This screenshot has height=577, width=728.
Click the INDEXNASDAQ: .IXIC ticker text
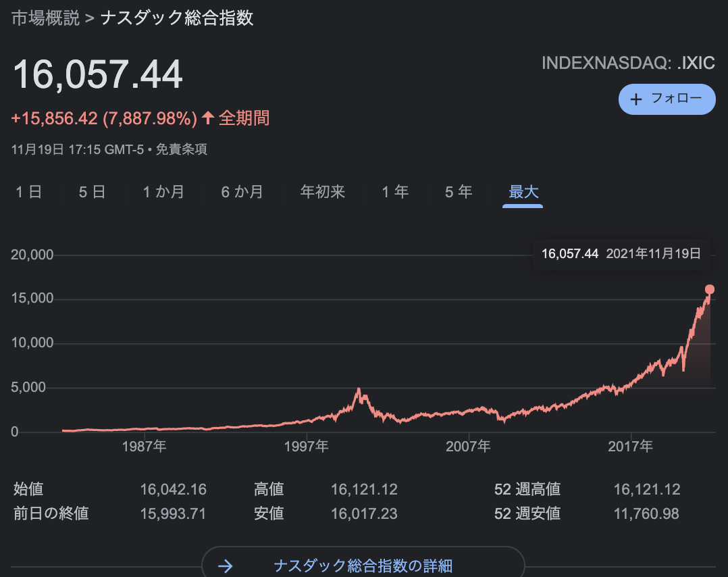[x=628, y=64]
